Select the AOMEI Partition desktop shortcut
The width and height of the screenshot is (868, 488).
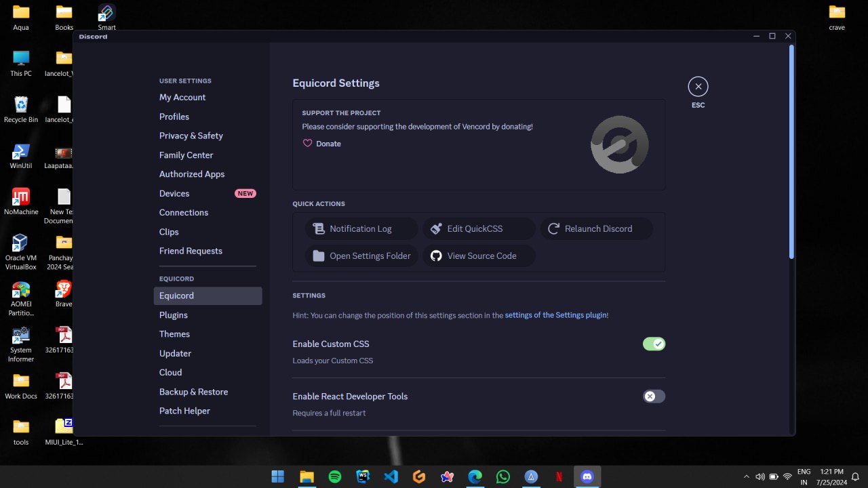(x=21, y=298)
